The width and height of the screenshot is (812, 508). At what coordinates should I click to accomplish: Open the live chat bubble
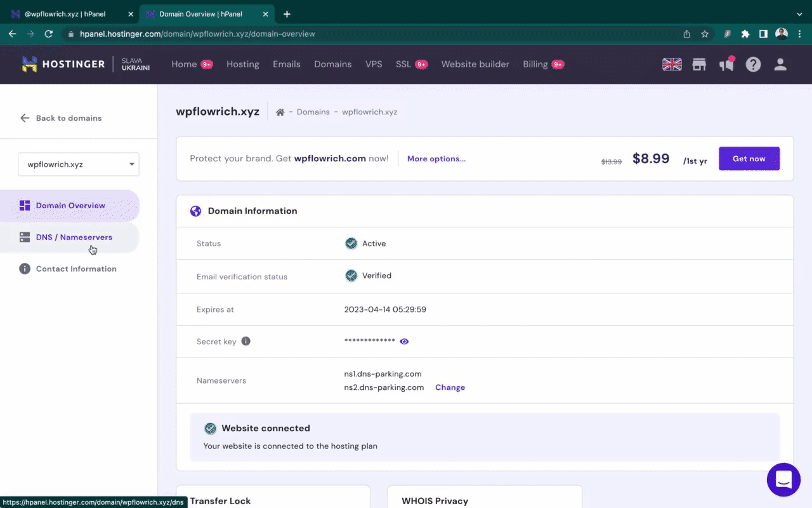783,479
